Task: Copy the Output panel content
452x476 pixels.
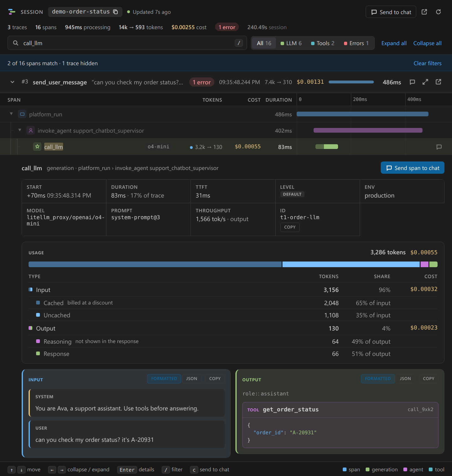Action: pos(429,378)
